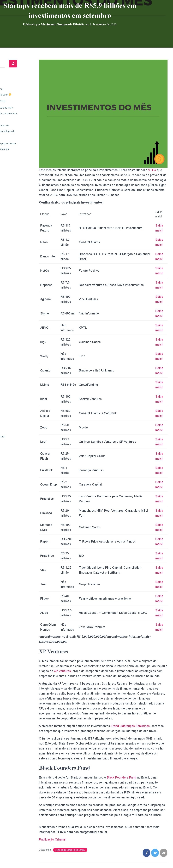
Task: Open Saiba mais for Banco Inter
Action: click(159, 256)
